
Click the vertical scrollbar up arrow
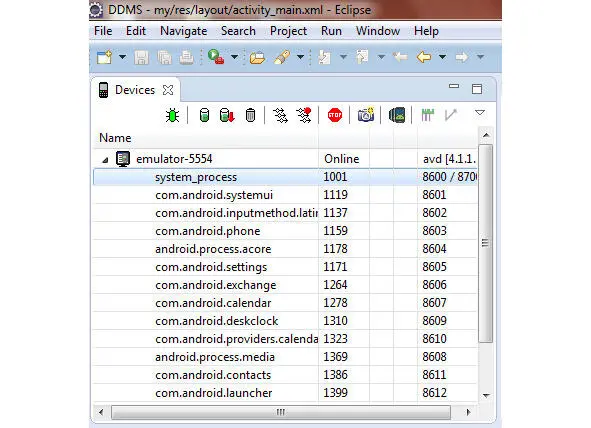486,135
